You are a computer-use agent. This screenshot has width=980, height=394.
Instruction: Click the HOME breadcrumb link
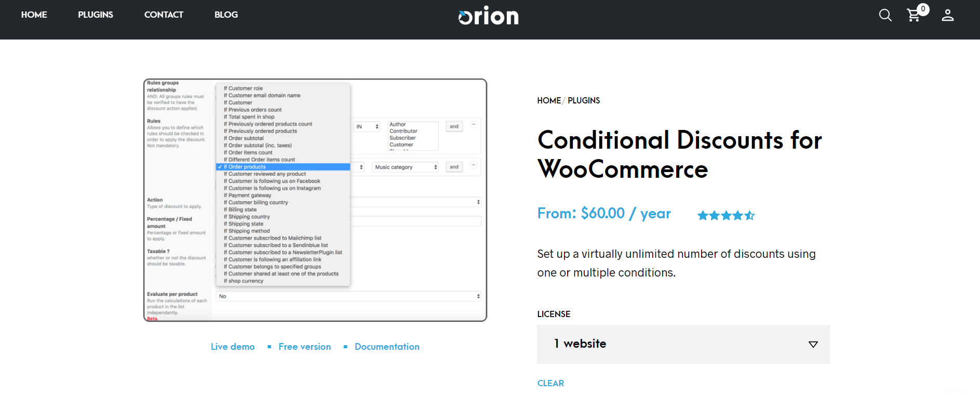pos(549,100)
